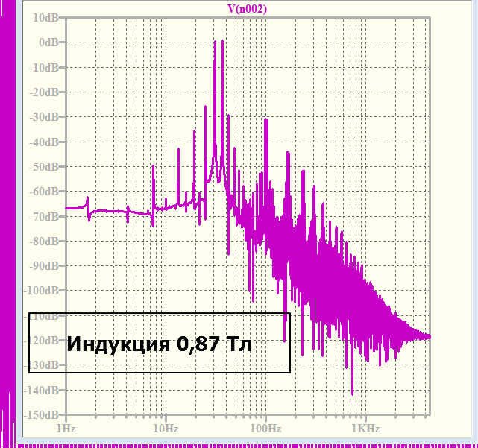This screenshot has width=478, height=448.
Task: Click the -20dB vertical axis label
Action: click(x=43, y=92)
